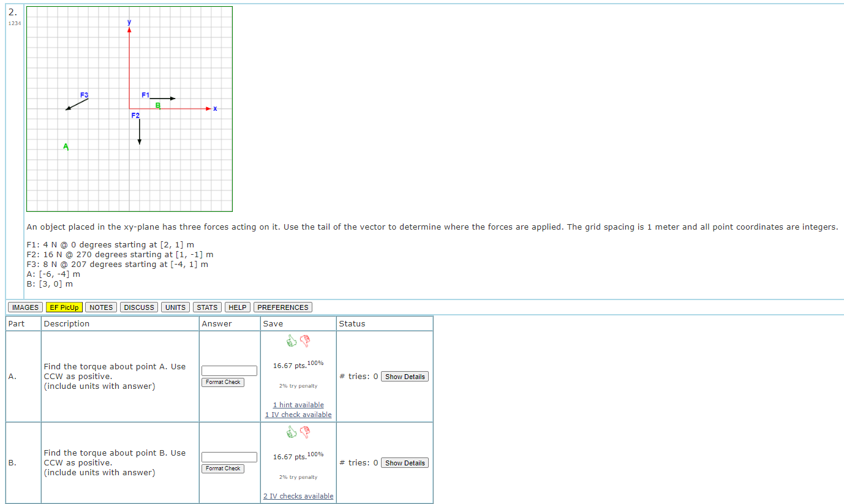844x504 pixels.
Task: View the STATS panel
Action: [206, 307]
